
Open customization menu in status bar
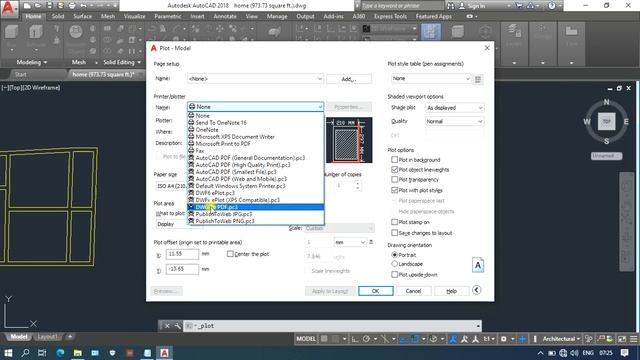point(633,339)
